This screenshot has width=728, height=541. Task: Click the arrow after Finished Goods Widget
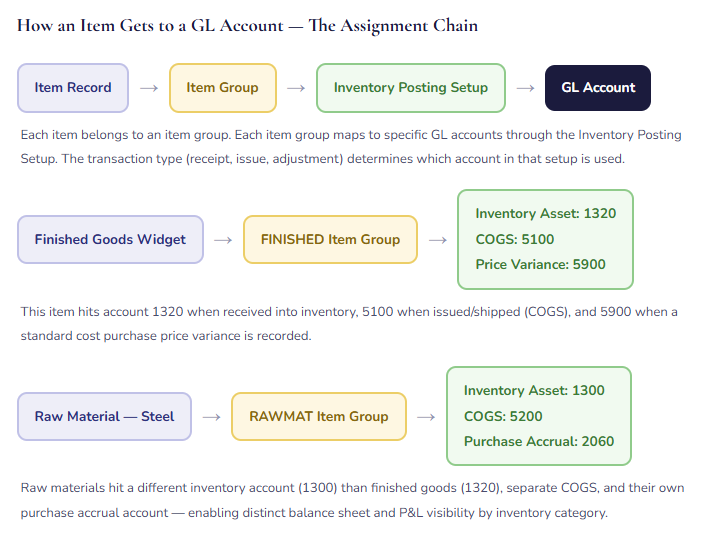[x=223, y=240]
